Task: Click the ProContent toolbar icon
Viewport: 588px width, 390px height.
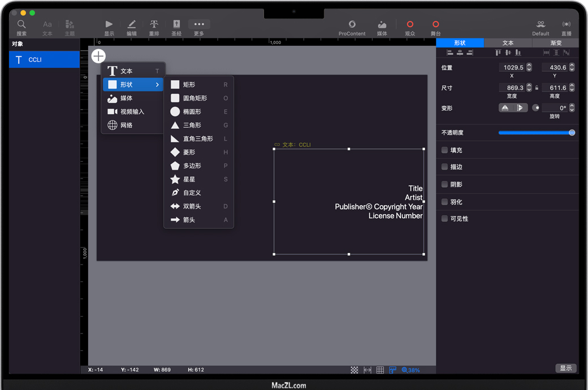Action: click(x=352, y=24)
